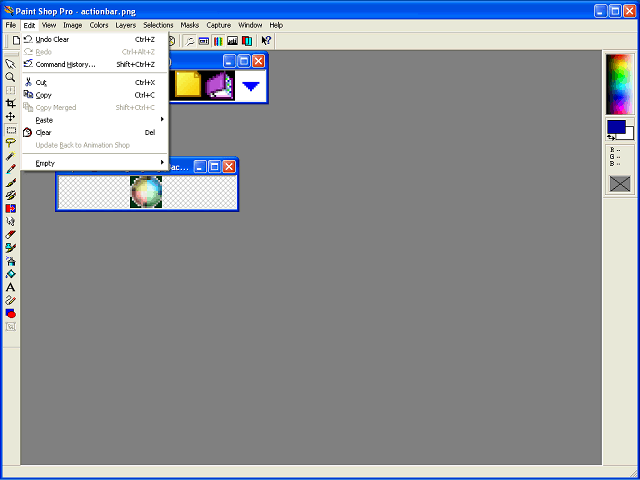Open the Selections menu
This screenshot has width=640, height=480.
158,25
